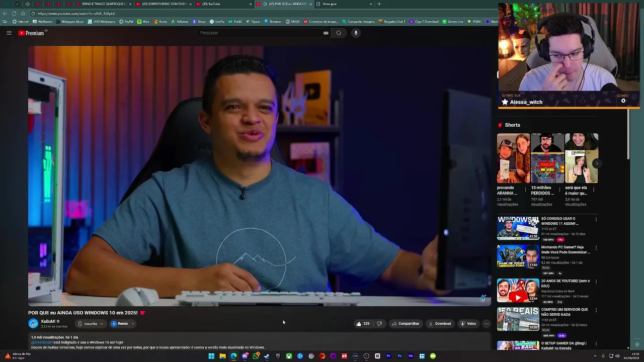Open options menu for '10 milhões PERDIDOS' short
The height and width of the screenshot is (362, 644).
[559, 190]
